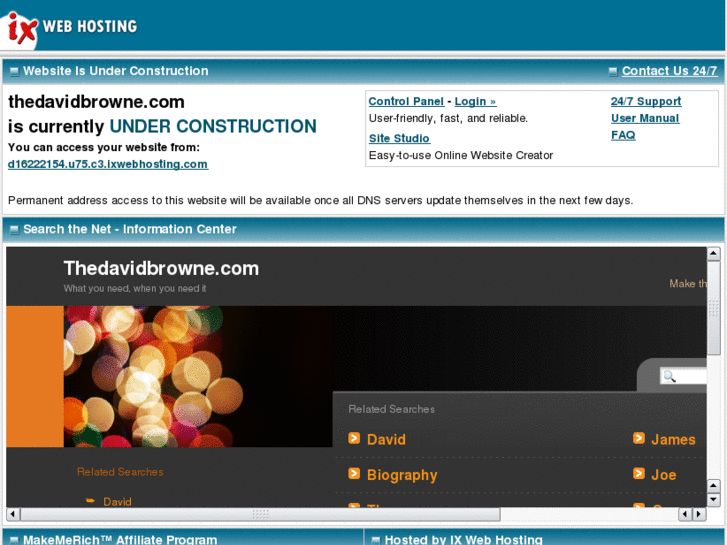727x545 pixels.
Task: Open the Contact Us 24/7 link
Action: pos(669,71)
